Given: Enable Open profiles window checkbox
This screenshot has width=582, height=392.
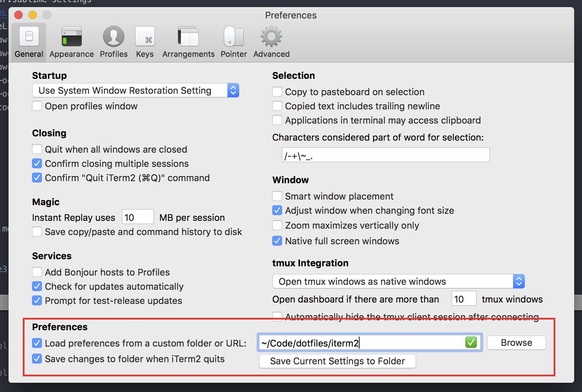Looking at the screenshot, I should [37, 106].
